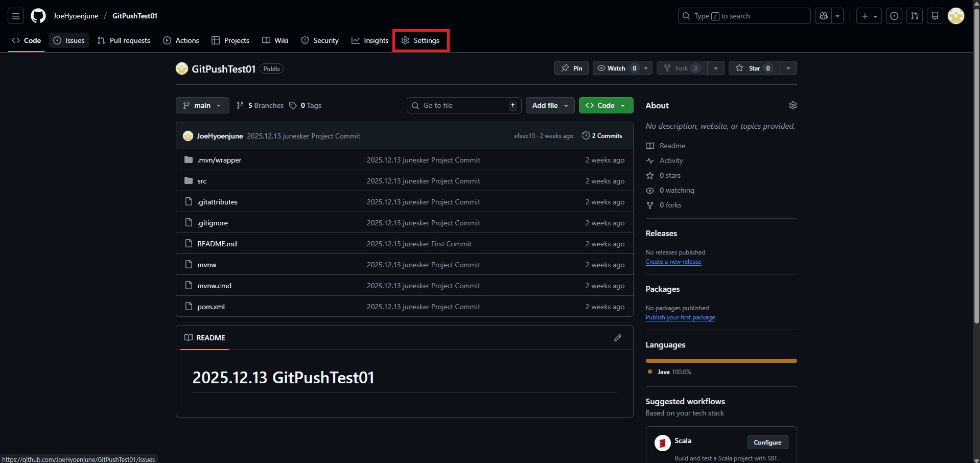Click Create a new release link
This screenshot has width=980, height=463.
pos(673,262)
